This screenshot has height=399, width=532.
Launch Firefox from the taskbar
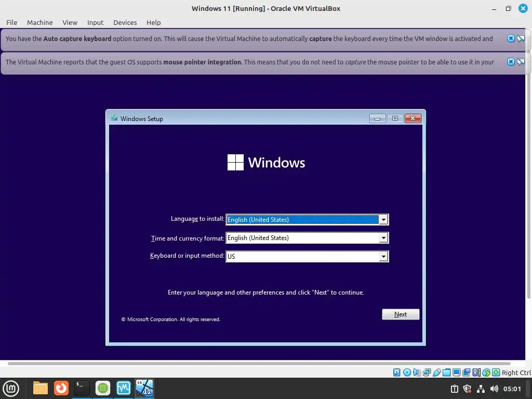[61, 388]
